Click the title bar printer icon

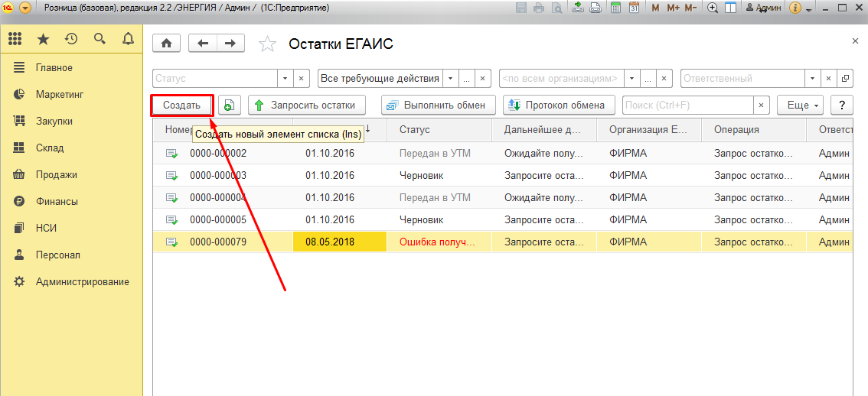click(x=539, y=8)
